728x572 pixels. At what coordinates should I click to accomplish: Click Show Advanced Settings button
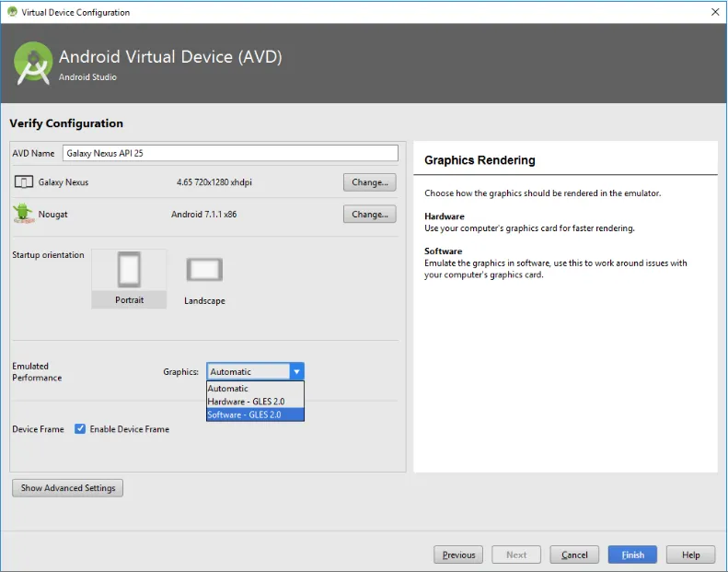(68, 488)
